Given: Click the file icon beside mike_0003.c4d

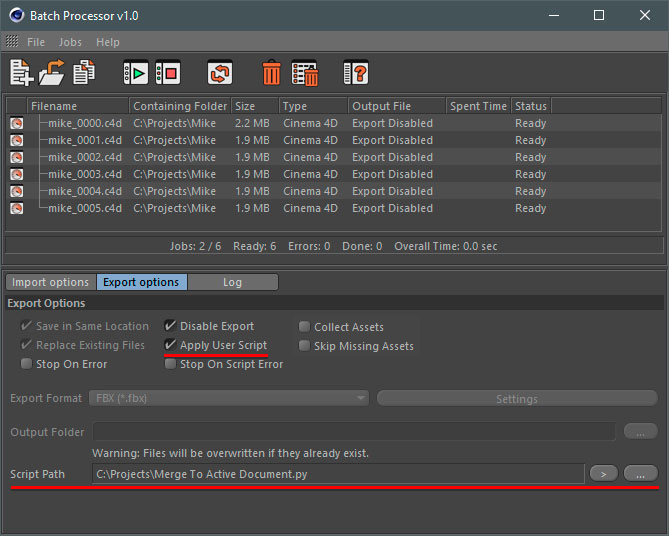Looking at the screenshot, I should (x=17, y=175).
